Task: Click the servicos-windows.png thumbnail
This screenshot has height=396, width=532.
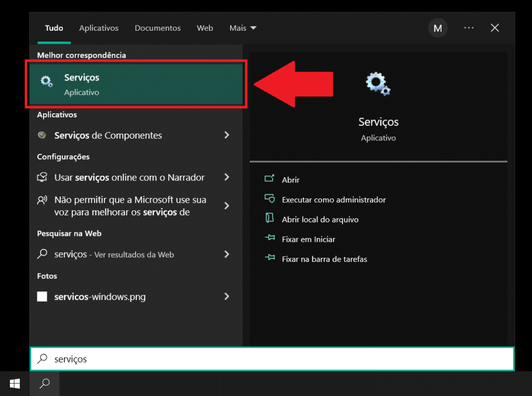Action: (42, 297)
